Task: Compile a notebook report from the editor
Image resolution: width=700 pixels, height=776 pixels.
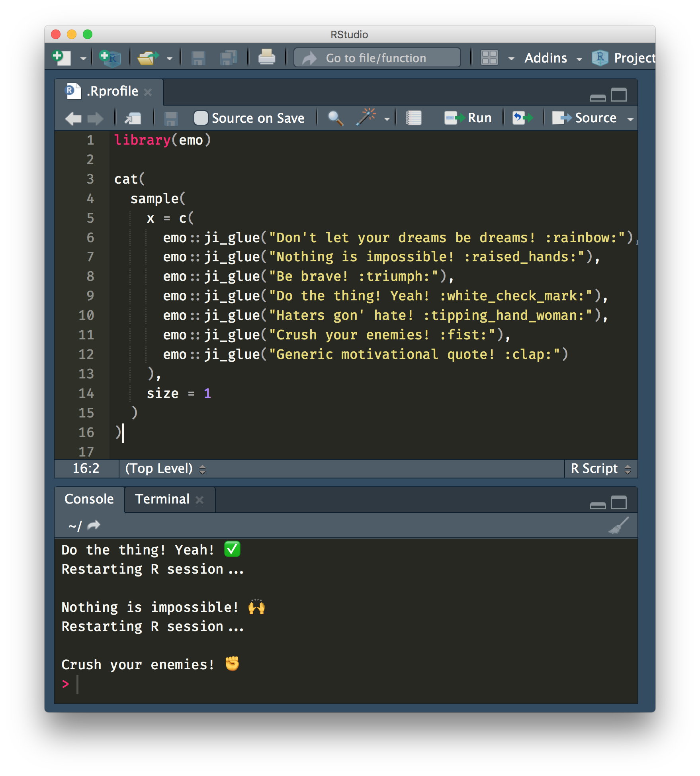Action: tap(413, 118)
